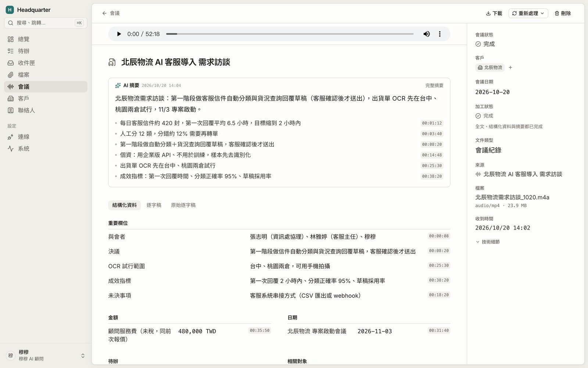Open source 北辰物流 AI 客服導入 需求訪談
This screenshot has height=368, width=588.
point(519,174)
